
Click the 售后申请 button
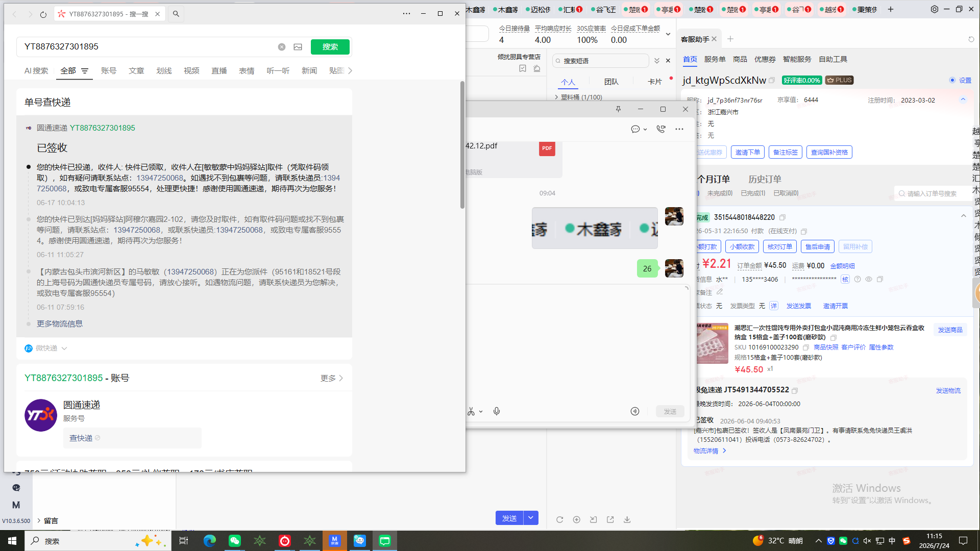[x=818, y=246]
